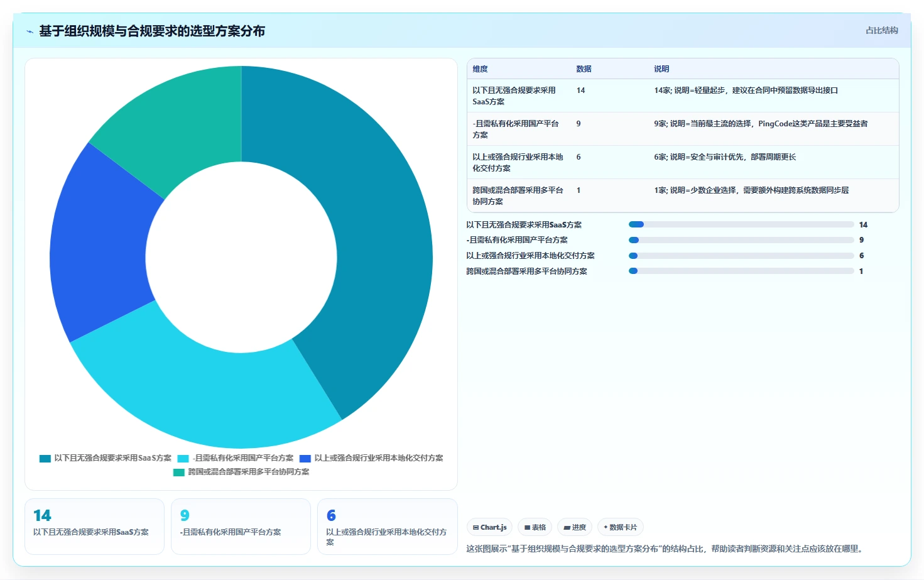Screen dimensions: 924x580
Task: Click the description mentioning PingCode
Action: tap(761, 124)
